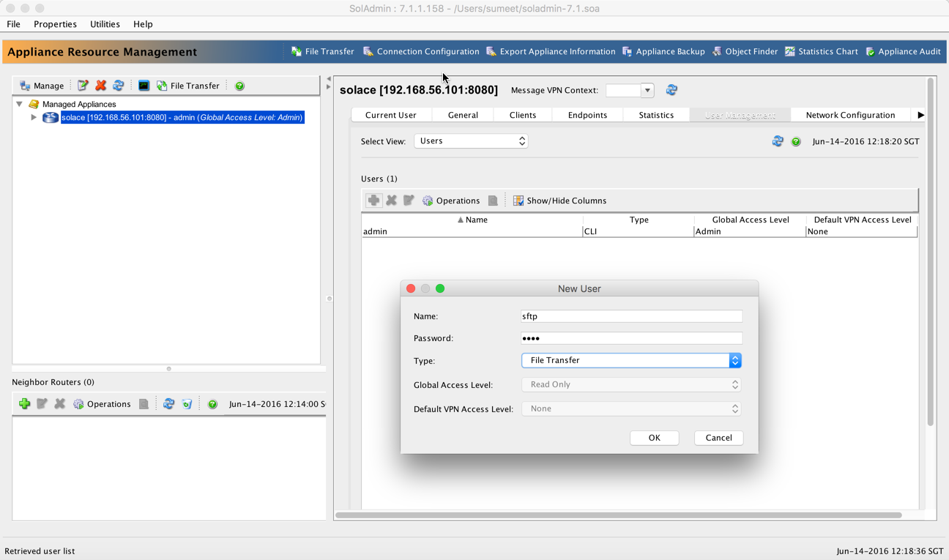Open the Properties menu

[55, 24]
